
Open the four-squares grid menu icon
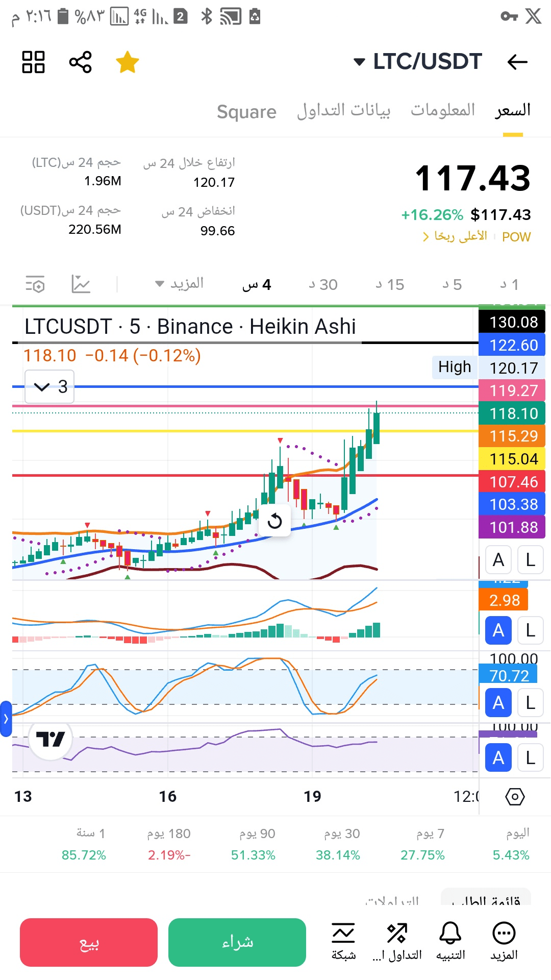click(x=34, y=62)
